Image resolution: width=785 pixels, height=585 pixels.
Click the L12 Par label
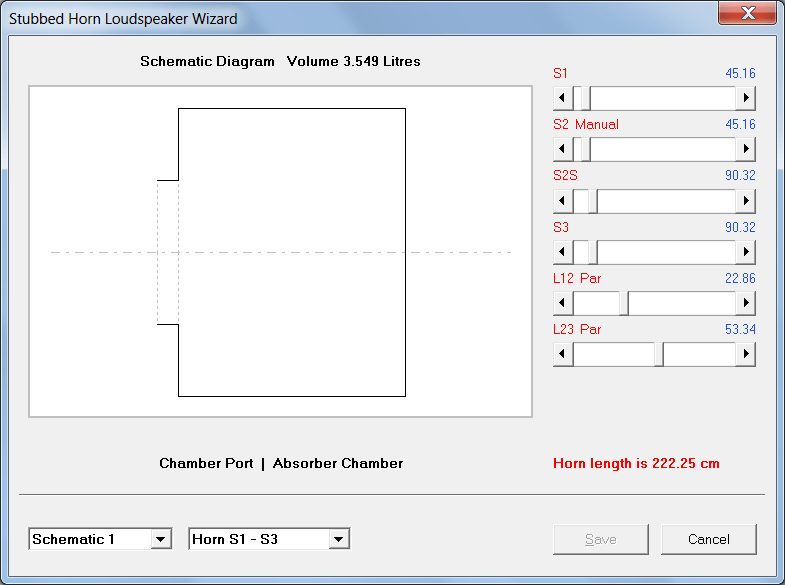577,278
